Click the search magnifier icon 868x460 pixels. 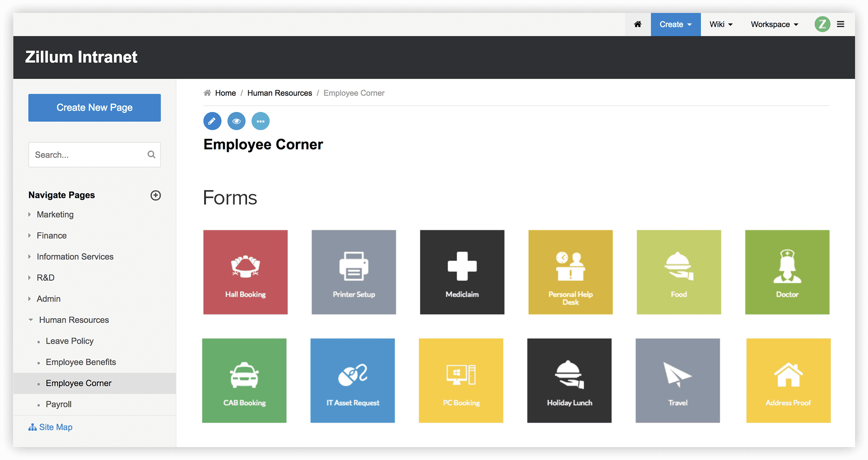152,155
